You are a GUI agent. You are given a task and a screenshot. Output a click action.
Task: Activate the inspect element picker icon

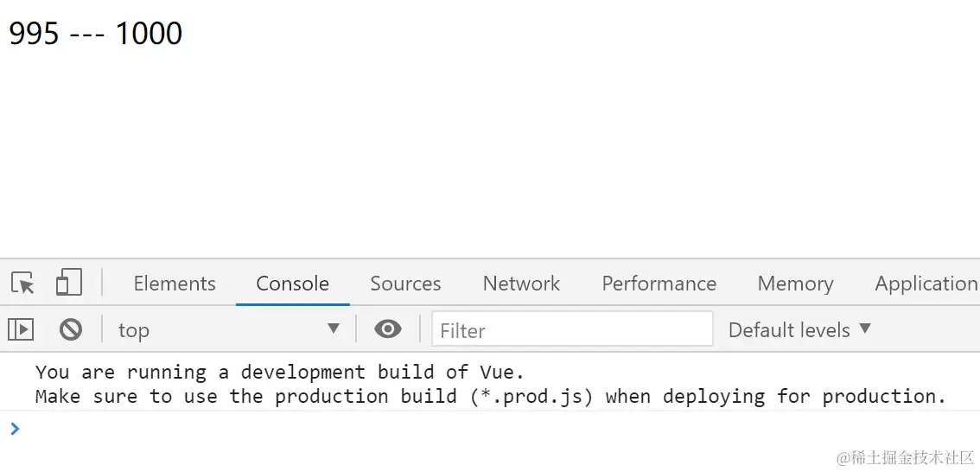[x=23, y=284]
